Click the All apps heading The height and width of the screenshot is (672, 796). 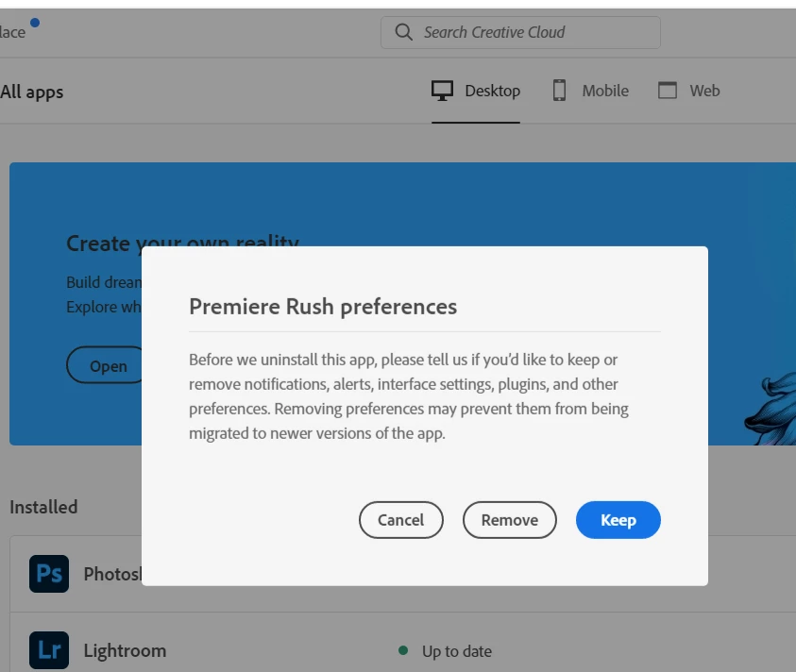click(32, 92)
